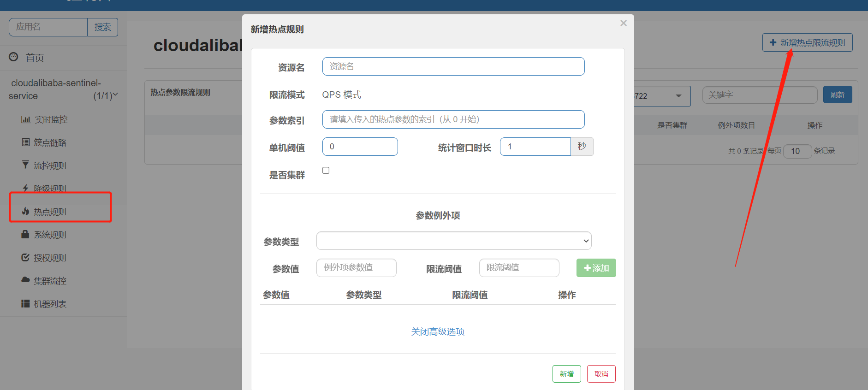Toggle the 是否集群 checkbox
Screen dimensions: 868x390
point(326,170)
